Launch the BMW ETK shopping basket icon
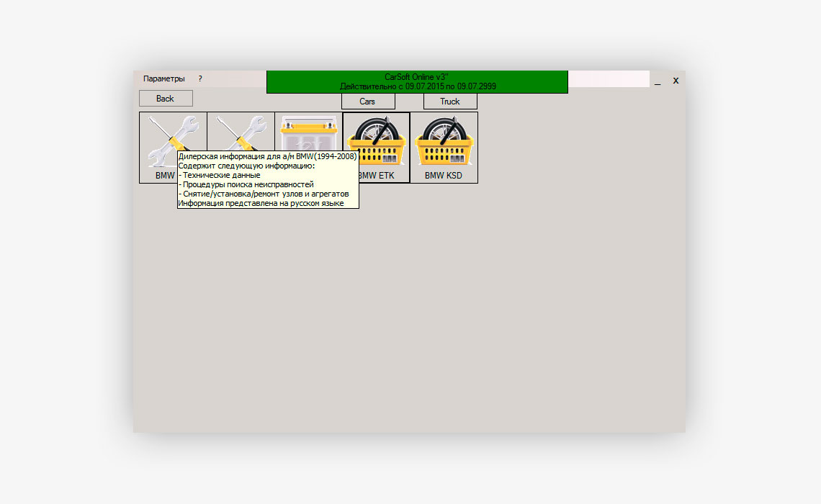The image size is (821, 504). pos(376,140)
